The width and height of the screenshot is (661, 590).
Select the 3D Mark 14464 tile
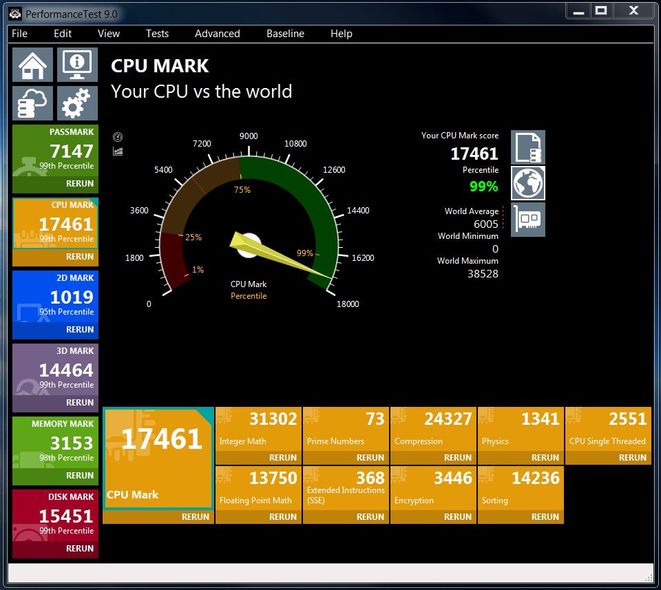55,370
